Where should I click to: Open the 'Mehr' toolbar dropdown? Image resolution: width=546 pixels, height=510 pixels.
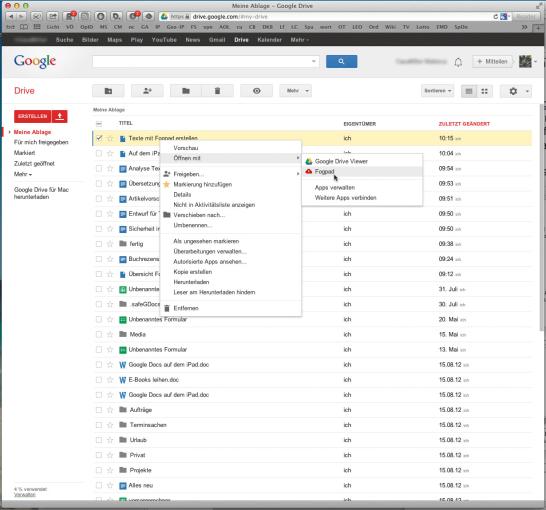pos(296,91)
